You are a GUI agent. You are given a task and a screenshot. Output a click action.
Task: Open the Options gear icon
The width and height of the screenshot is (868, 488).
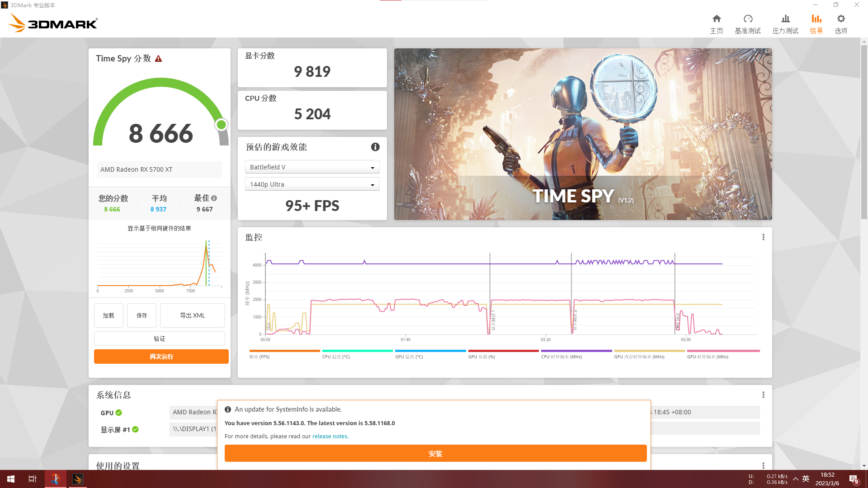click(x=841, y=19)
